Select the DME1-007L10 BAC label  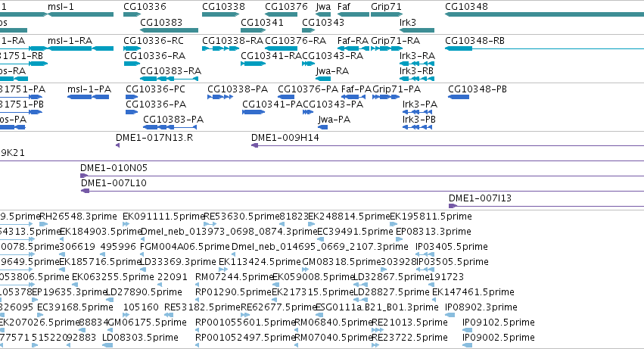(x=114, y=183)
